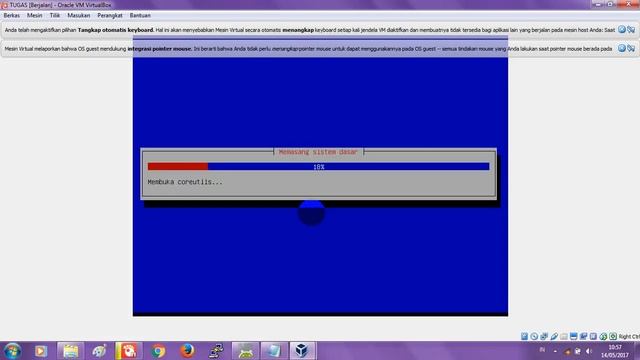Screen dimensions: 640x360
Task: Close the VirtualBox TUGAS window
Action: coord(628,4)
